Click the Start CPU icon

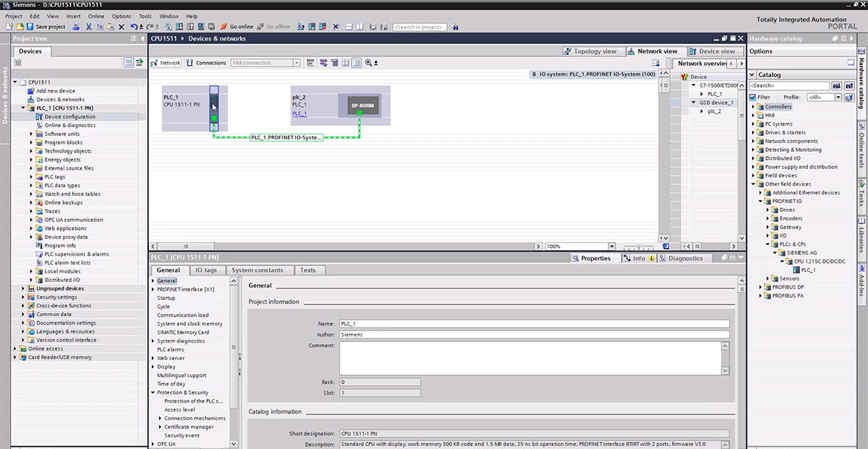(312, 27)
